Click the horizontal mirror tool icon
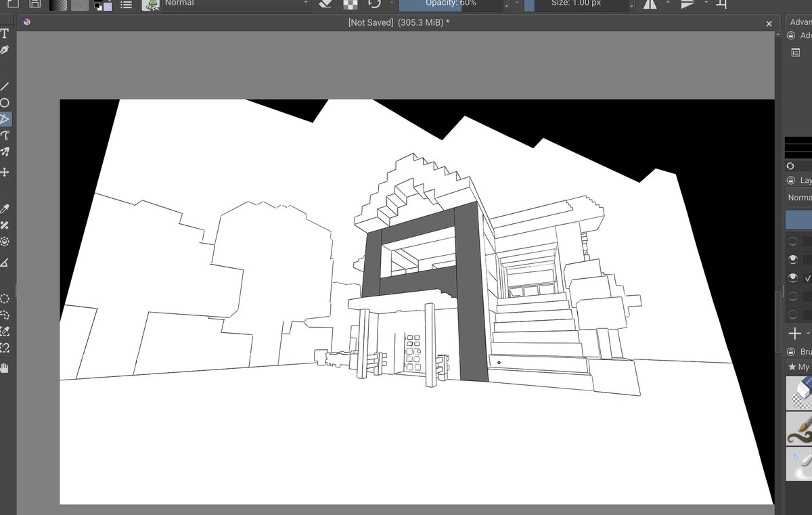 [650, 4]
